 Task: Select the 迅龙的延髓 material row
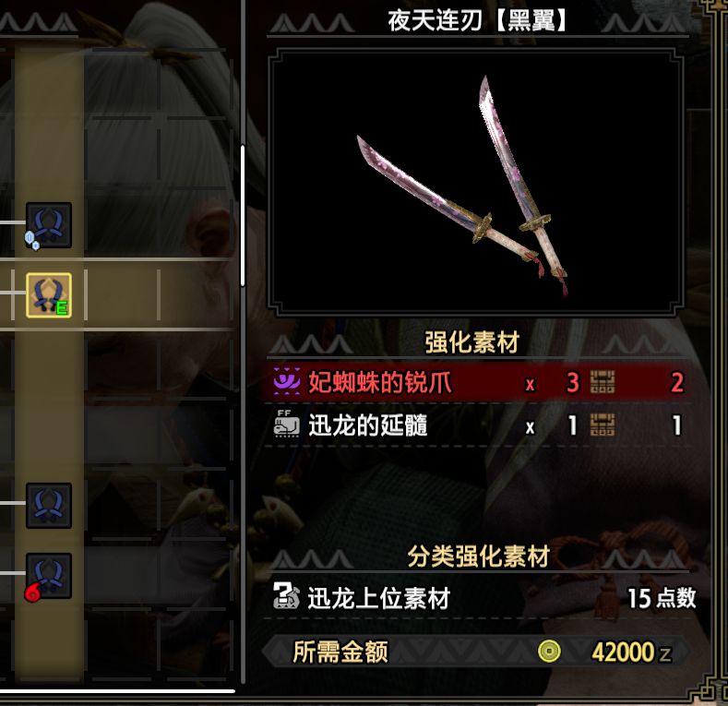(477, 425)
